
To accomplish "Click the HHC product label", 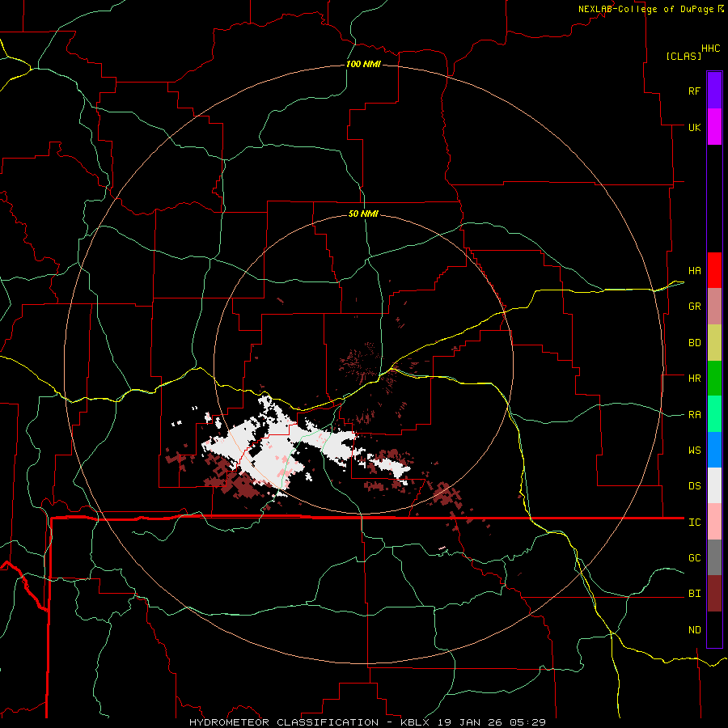I will click(711, 49).
